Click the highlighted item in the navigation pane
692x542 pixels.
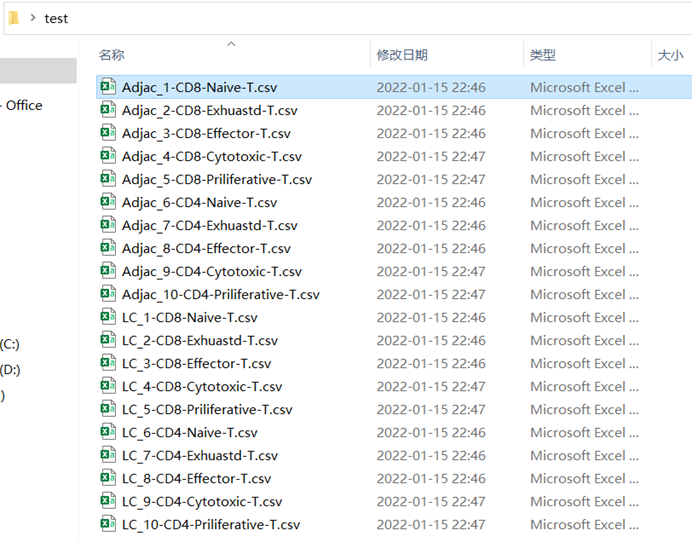tap(38, 71)
